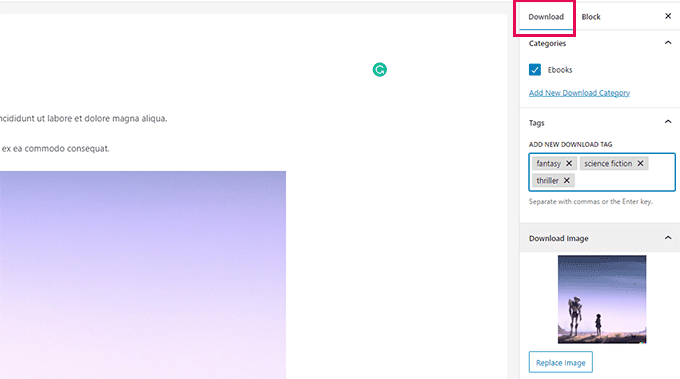Collapse the Categories section chevron
The image size is (680, 379).
click(x=668, y=42)
